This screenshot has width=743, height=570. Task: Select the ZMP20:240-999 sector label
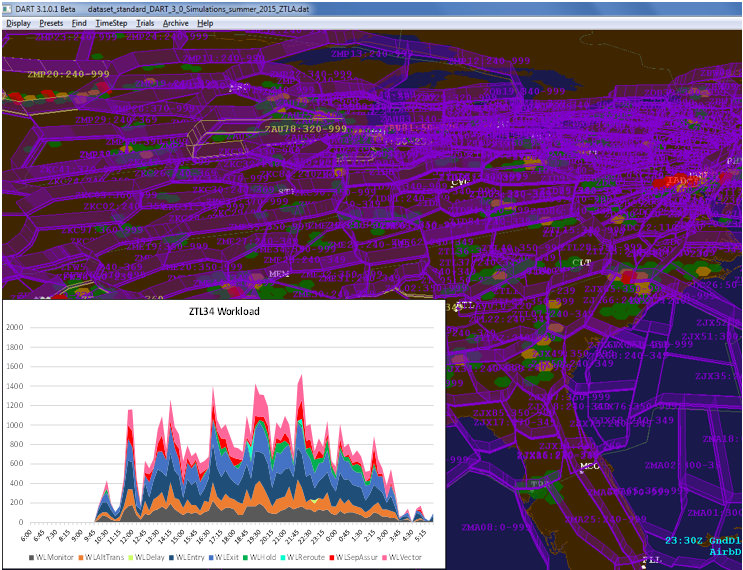pos(68,74)
